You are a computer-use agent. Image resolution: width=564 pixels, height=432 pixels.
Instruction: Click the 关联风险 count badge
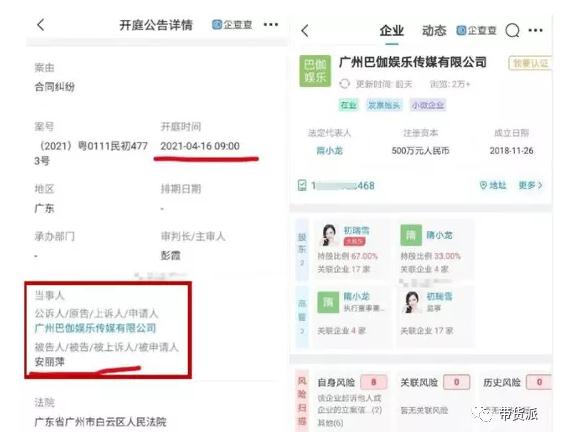click(456, 382)
